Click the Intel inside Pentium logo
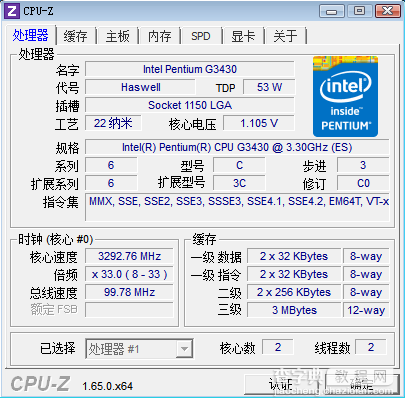 click(x=345, y=97)
